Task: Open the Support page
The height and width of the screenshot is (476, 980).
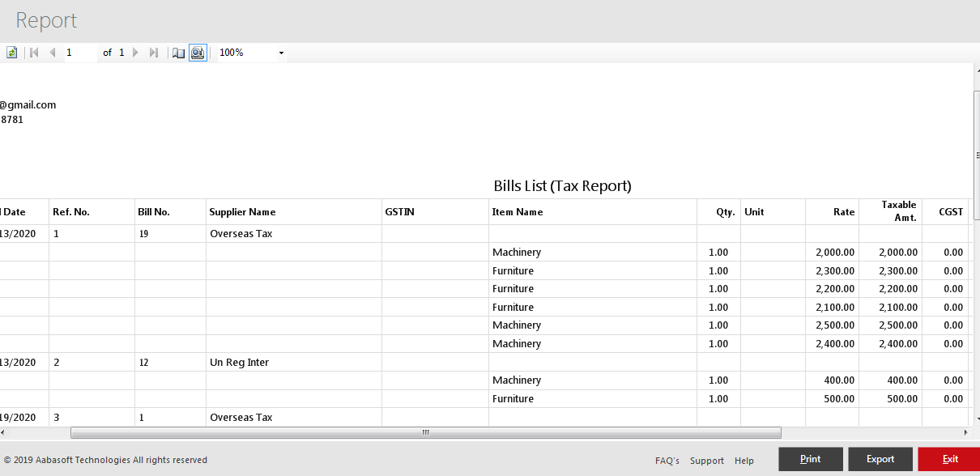Action: [x=706, y=460]
